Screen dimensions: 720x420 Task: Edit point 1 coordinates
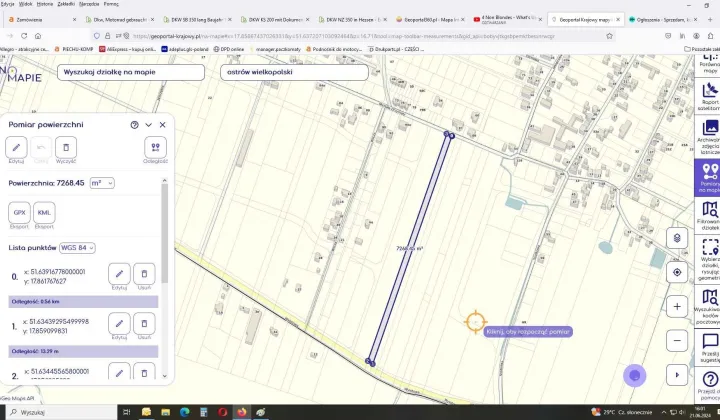tap(119, 322)
